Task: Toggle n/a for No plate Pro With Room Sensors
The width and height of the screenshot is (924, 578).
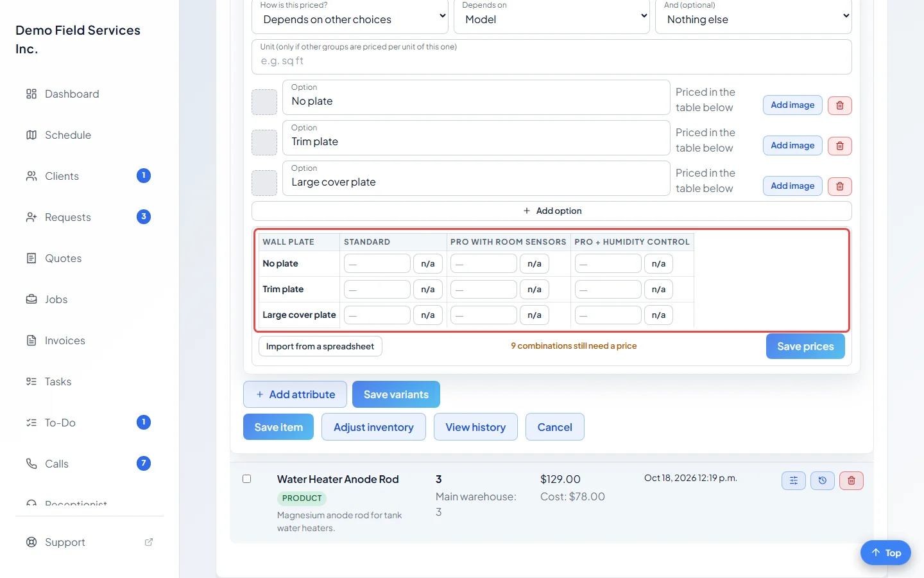Action: click(x=535, y=263)
